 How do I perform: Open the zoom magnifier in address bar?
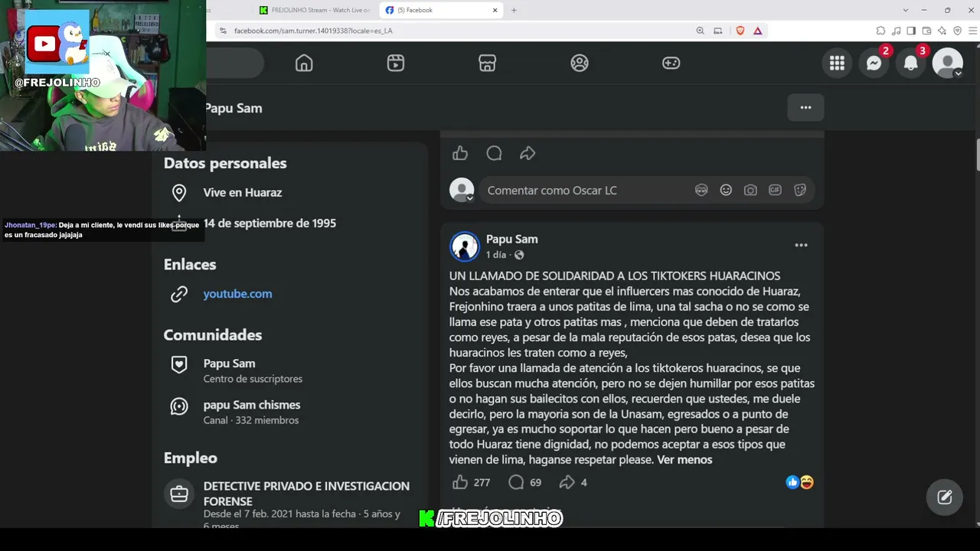tap(701, 31)
